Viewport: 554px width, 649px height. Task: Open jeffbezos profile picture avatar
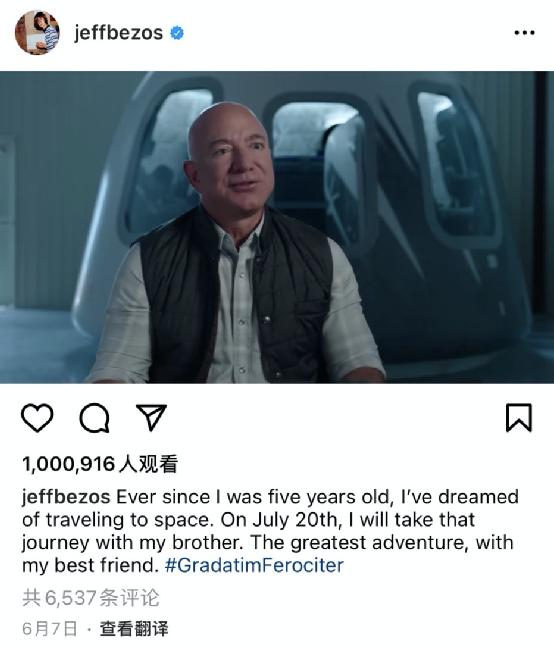37,33
